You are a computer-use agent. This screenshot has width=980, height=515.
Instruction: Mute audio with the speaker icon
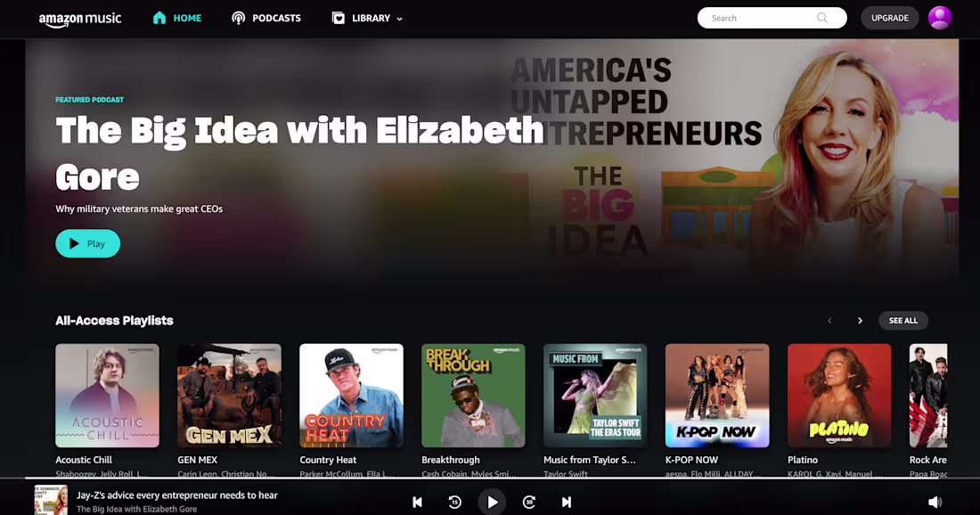(935, 501)
